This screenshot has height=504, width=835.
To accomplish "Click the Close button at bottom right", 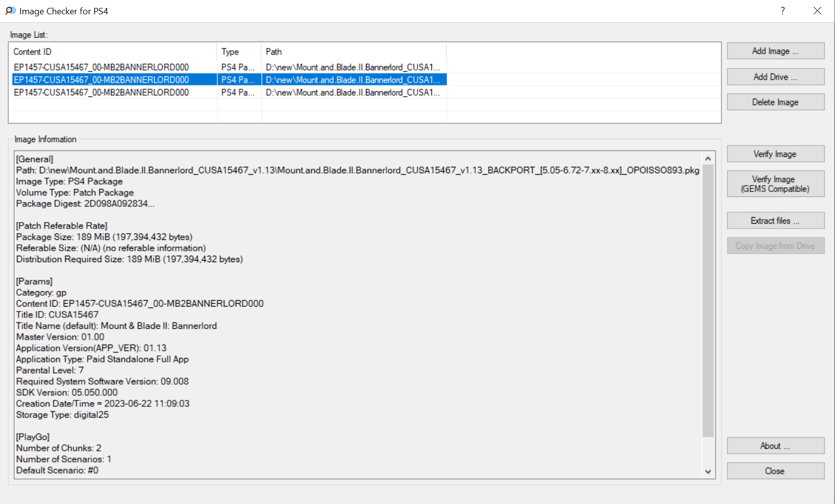I will tap(775, 471).
